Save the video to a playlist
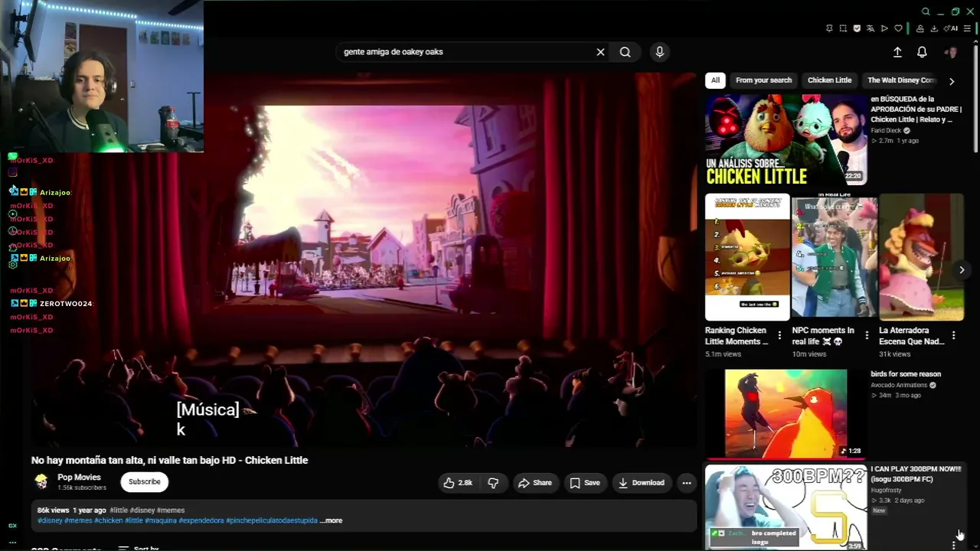Image resolution: width=980 pixels, height=551 pixels. [584, 483]
